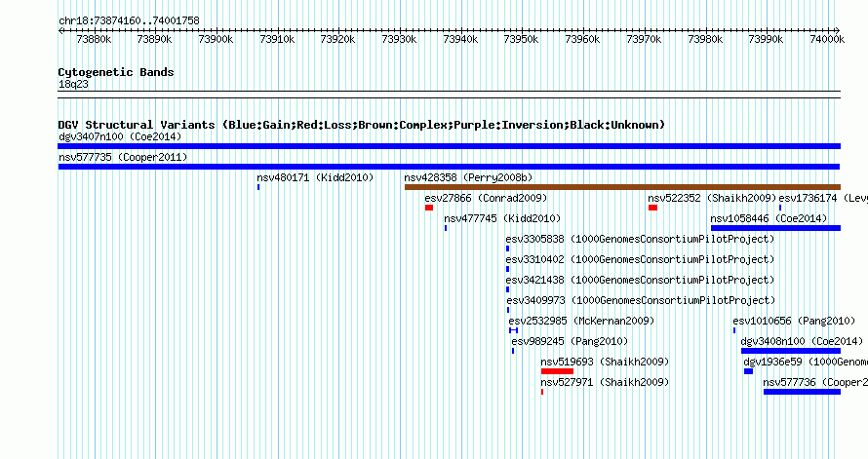The image size is (868, 459).
Task: Open esv3310402 1000Genomes variant label
Action: [640, 259]
